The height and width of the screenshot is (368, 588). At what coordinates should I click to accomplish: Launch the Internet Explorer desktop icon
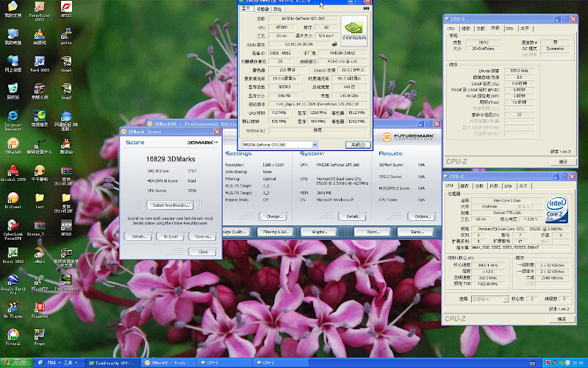12,120
